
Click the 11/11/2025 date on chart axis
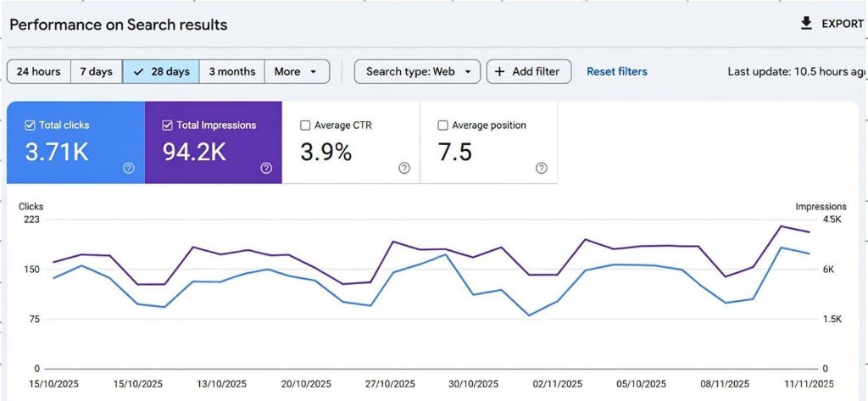coord(809,384)
